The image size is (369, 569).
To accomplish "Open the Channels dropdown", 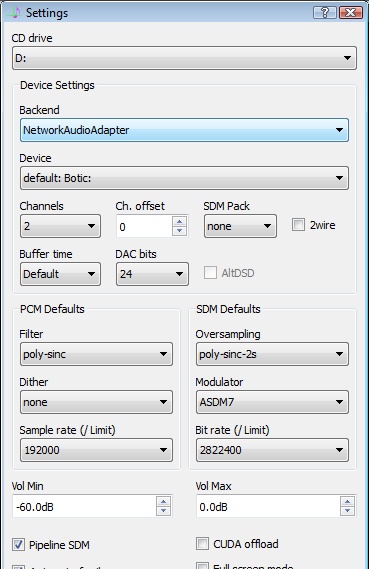I will pyautogui.click(x=60, y=226).
